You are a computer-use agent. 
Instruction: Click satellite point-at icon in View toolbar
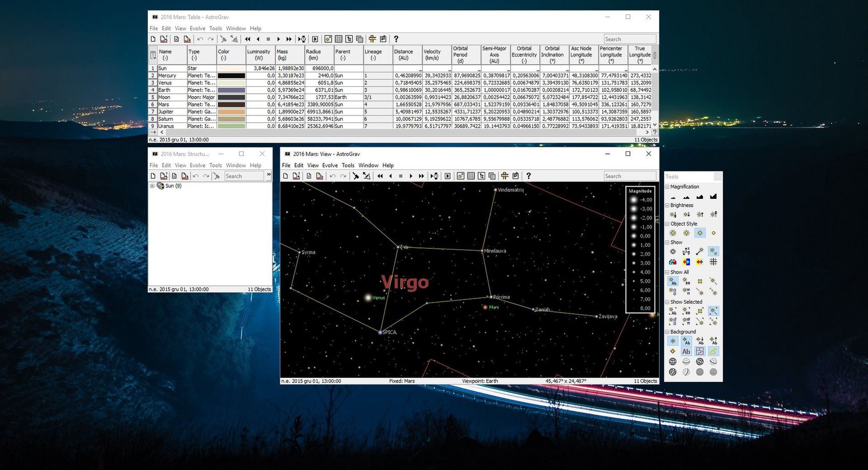(366, 176)
